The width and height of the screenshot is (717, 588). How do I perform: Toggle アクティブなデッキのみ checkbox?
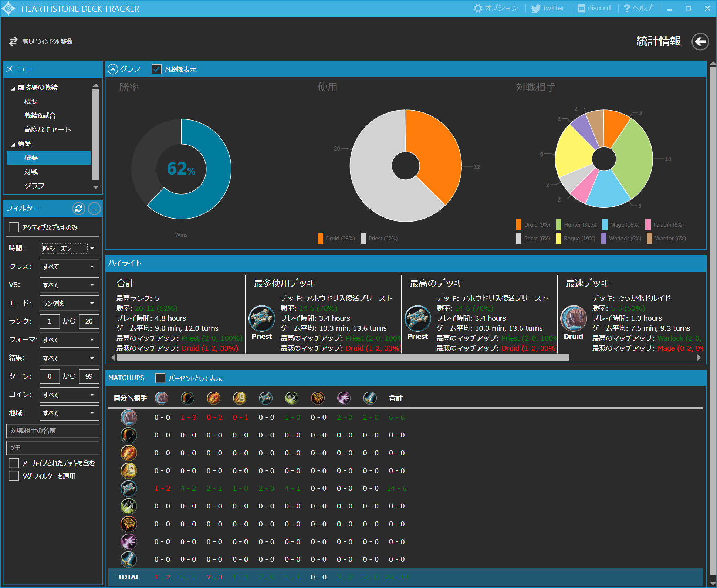coord(14,227)
